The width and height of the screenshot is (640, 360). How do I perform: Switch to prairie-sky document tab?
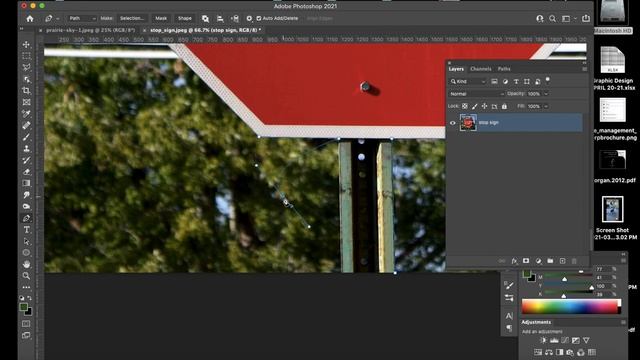coord(90,30)
